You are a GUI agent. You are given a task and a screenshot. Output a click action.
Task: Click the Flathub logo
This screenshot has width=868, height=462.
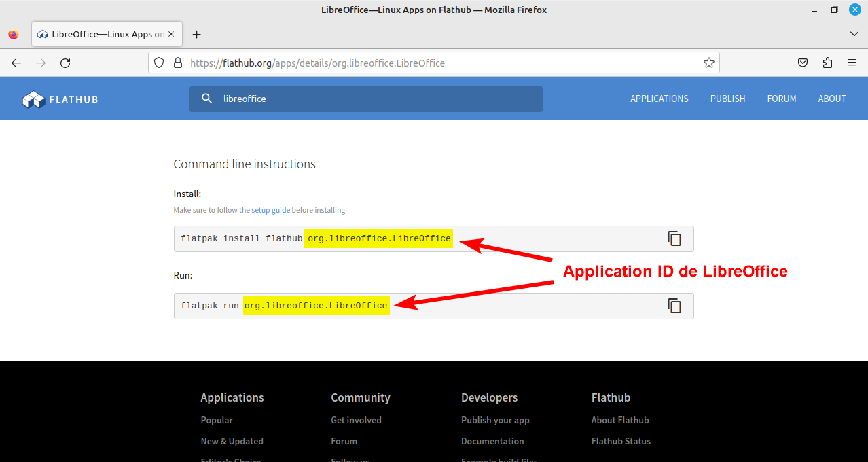coord(60,99)
